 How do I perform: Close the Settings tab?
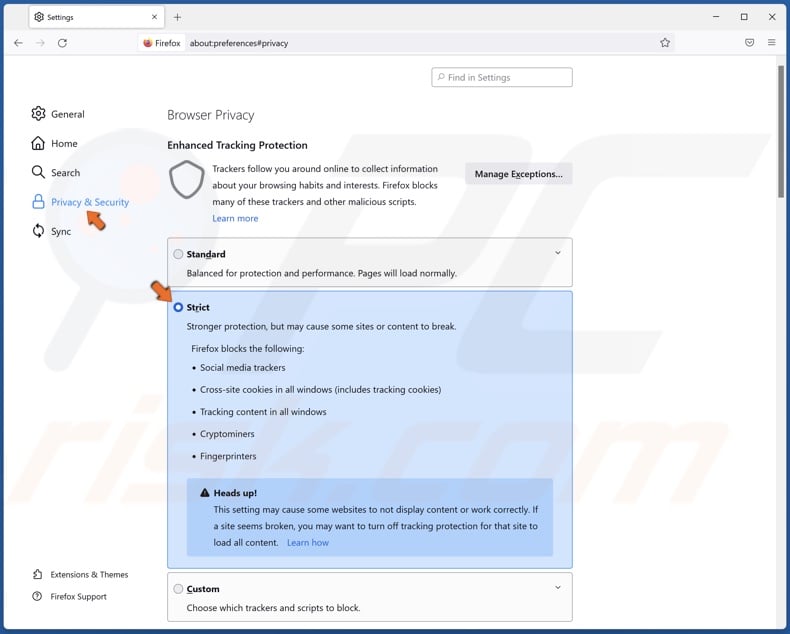pos(154,17)
